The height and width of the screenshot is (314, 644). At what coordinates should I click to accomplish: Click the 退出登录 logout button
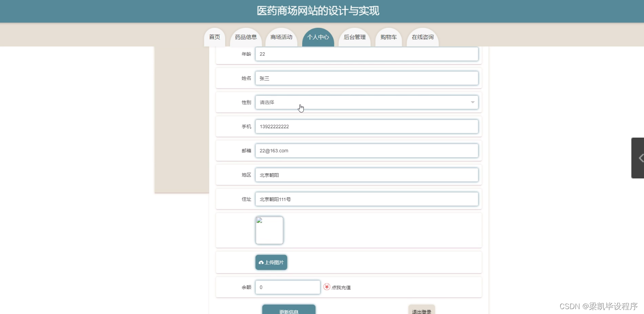[422, 310]
